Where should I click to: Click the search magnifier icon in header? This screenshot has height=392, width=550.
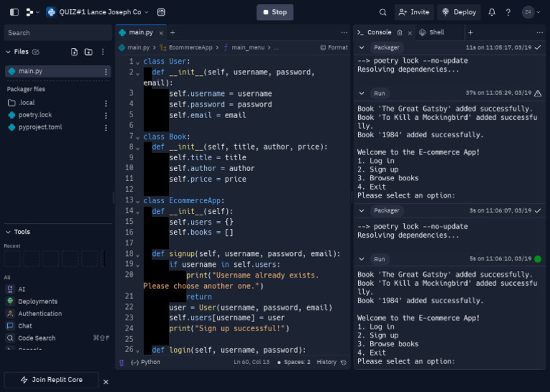coord(383,12)
